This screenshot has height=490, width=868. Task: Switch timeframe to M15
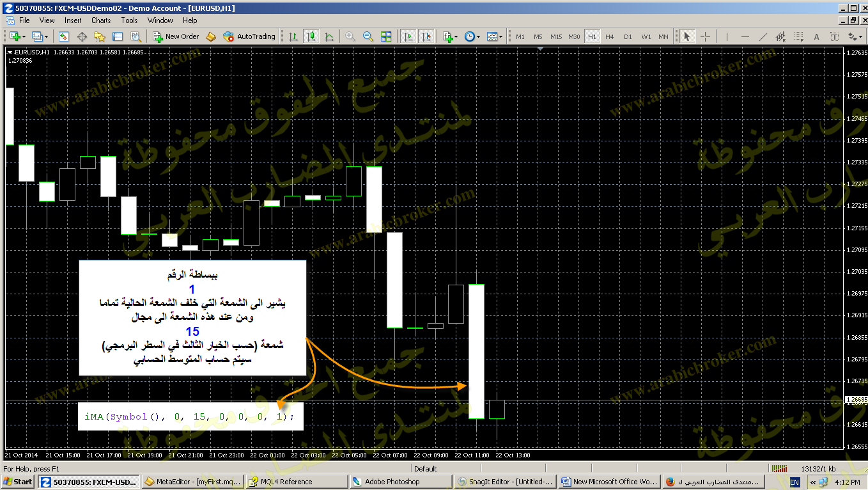[x=556, y=36]
